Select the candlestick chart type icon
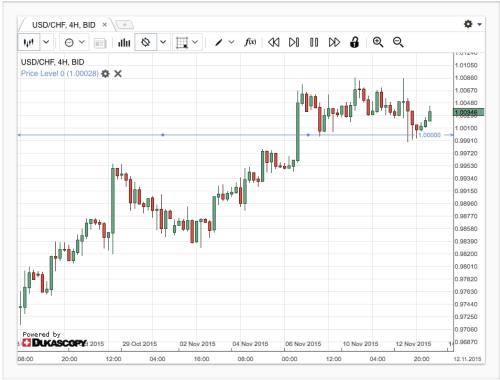This screenshot has height=380, width=500. (29, 42)
